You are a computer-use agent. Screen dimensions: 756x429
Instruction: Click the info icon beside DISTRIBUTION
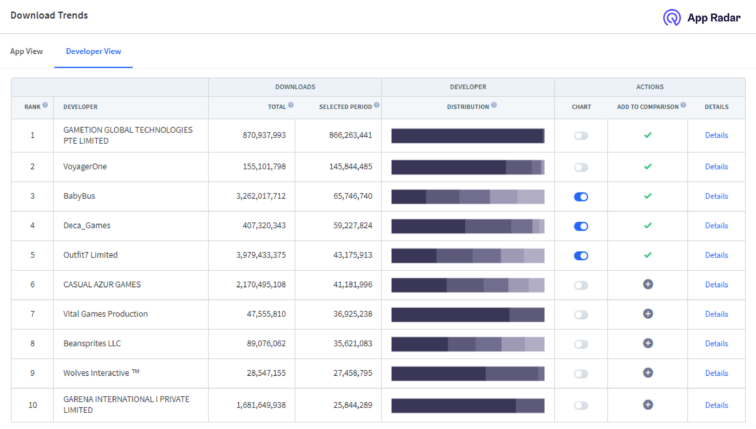[x=494, y=105]
